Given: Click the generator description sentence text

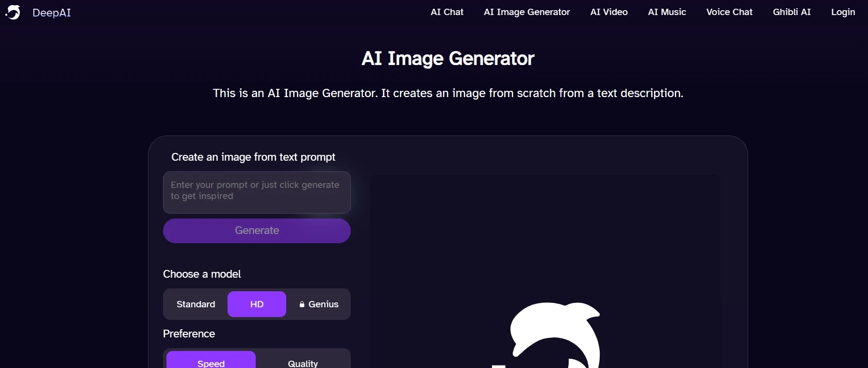Looking at the screenshot, I should point(448,93).
